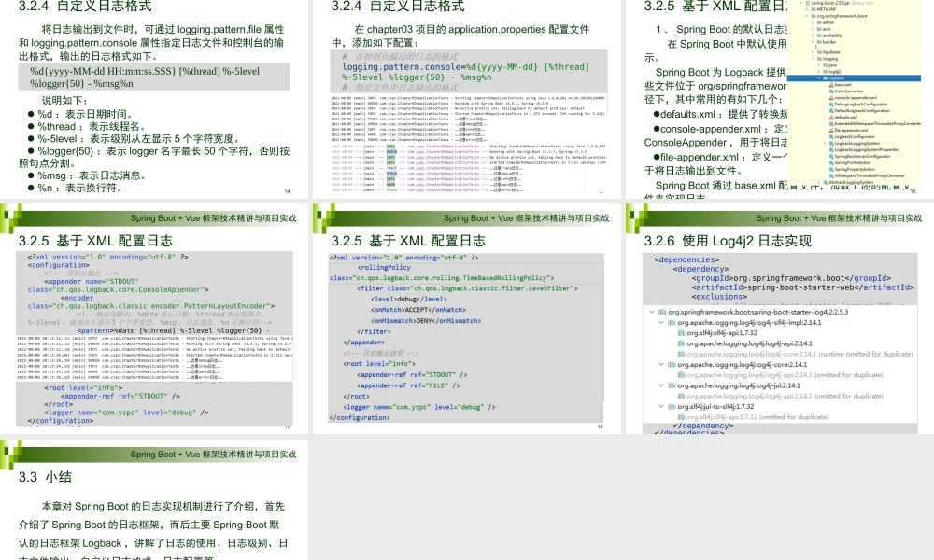Collapse the jul-to-slf4j:1.7.32 dependency node
This screenshot has height=560, width=934.
(x=661, y=406)
